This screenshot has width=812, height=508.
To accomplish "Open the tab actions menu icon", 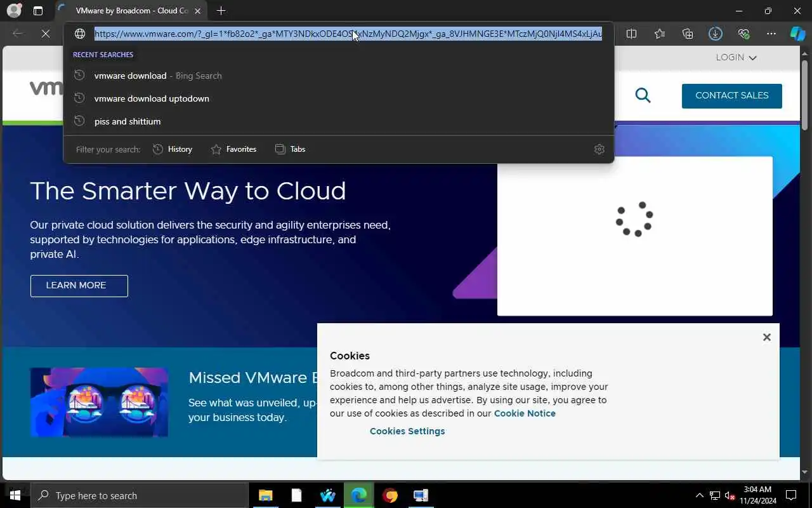I will click(x=38, y=11).
